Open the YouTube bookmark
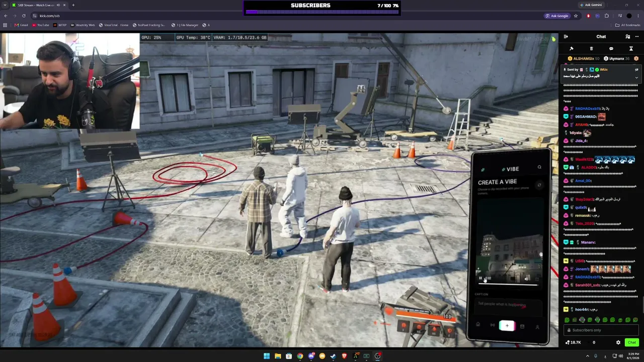Image resolution: width=644 pixels, height=362 pixels. point(41,25)
